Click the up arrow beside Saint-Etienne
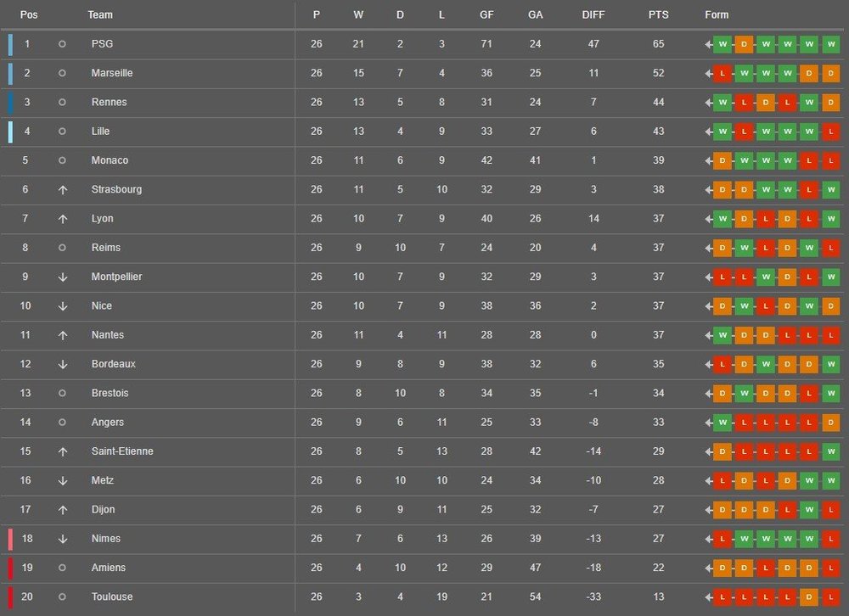Screen dimensions: 849x616 [x=62, y=451]
